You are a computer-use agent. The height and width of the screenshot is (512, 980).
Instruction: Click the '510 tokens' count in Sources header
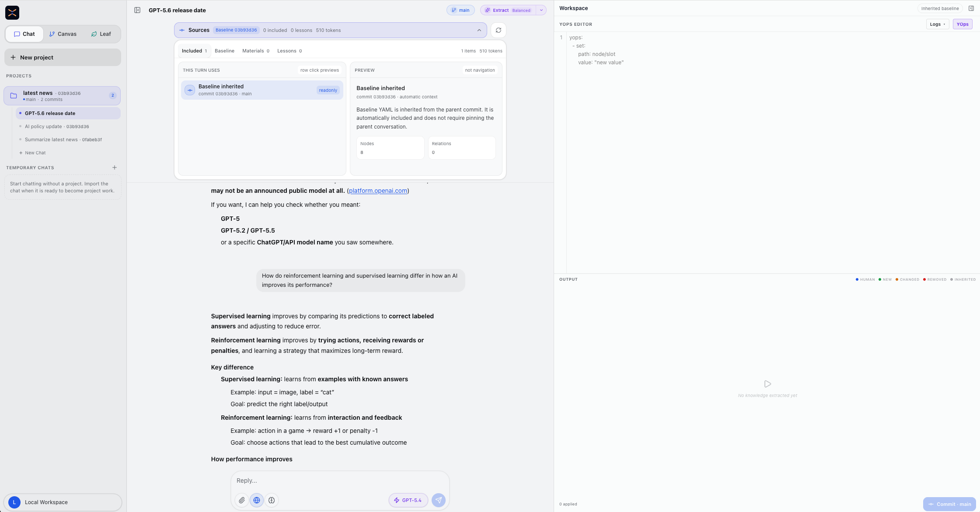click(328, 30)
